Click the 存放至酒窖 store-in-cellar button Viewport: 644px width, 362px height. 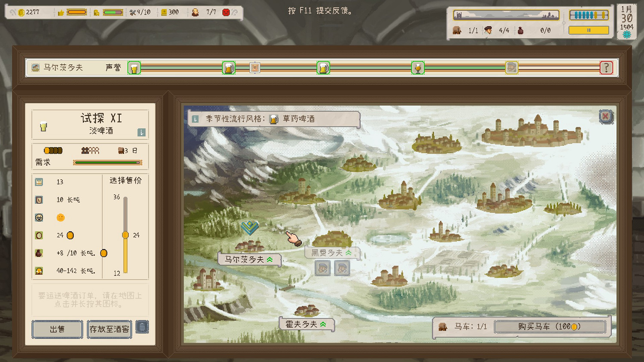109,329
